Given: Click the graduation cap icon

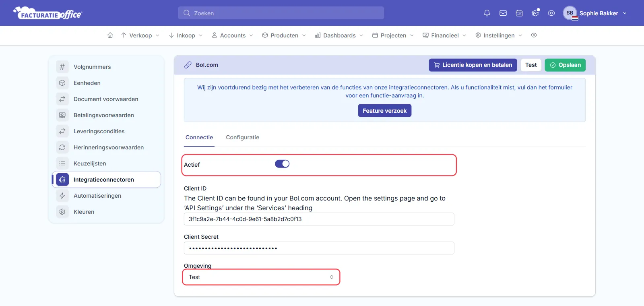Looking at the screenshot, I should [x=535, y=13].
